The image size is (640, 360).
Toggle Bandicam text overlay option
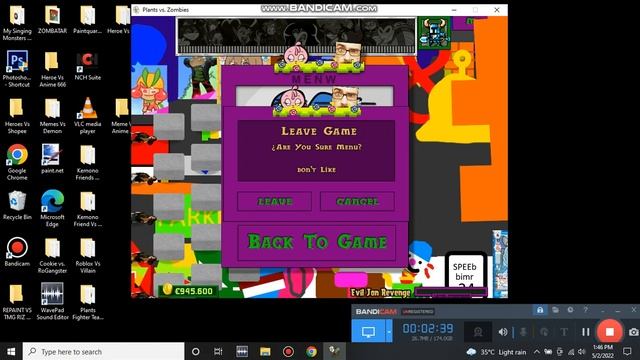[x=564, y=332]
